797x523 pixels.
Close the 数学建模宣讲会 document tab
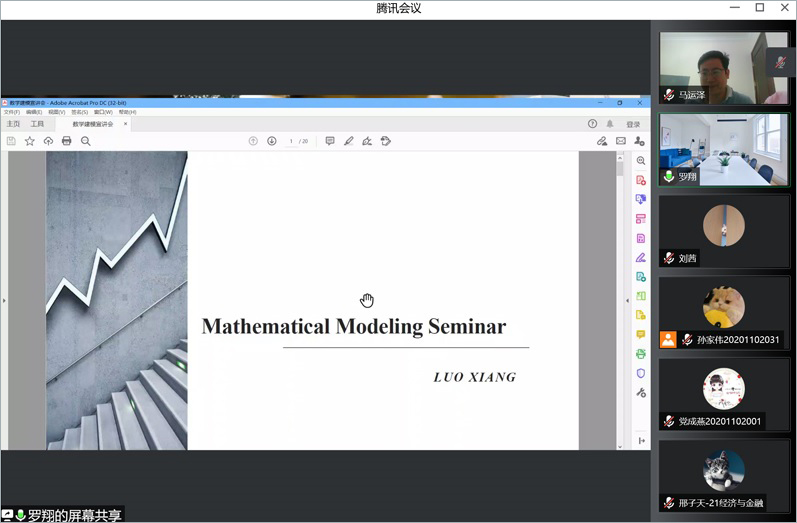pos(125,124)
